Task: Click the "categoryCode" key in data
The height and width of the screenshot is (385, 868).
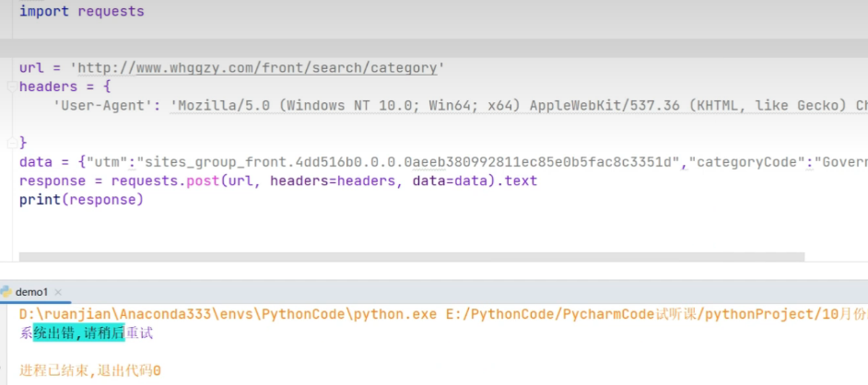Action: (x=745, y=162)
